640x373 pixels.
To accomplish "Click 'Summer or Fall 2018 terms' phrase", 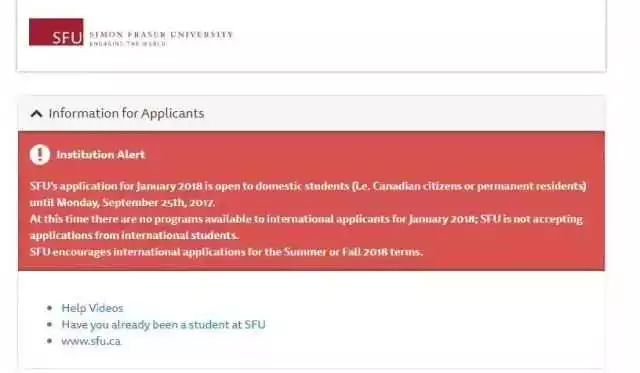I will 353,252.
